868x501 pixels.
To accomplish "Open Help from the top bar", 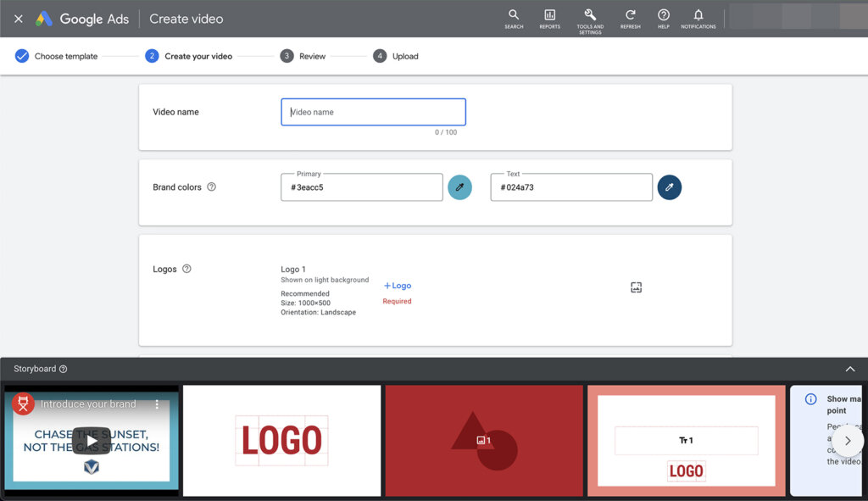I will [x=663, y=15].
